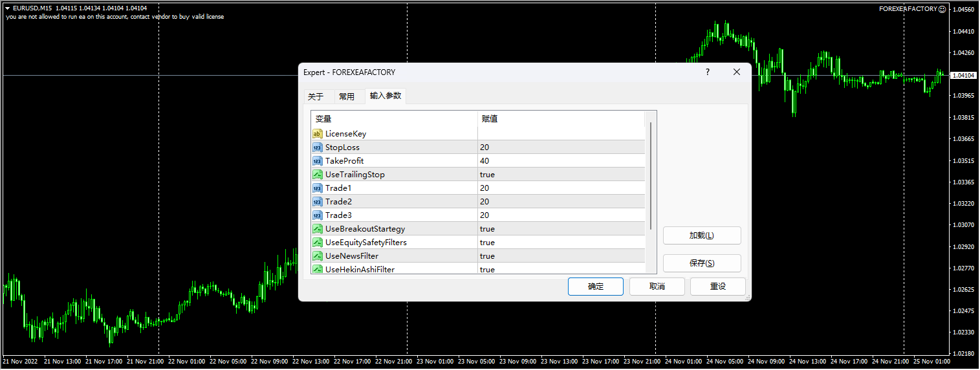The image size is (980, 370).
Task: Click the 保存(S) button
Action: point(702,263)
